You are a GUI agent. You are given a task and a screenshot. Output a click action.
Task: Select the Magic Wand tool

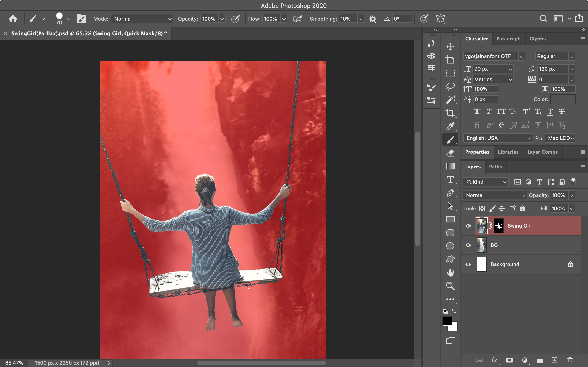coord(450,100)
